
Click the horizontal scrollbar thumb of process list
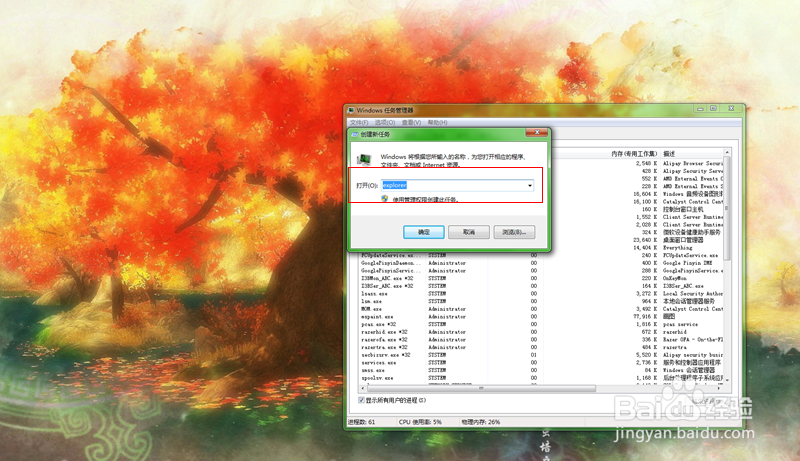click(x=481, y=389)
